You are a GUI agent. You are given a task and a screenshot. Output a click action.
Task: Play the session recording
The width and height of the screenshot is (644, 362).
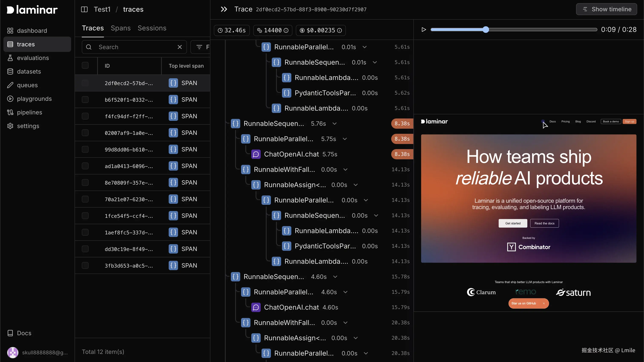tap(424, 30)
